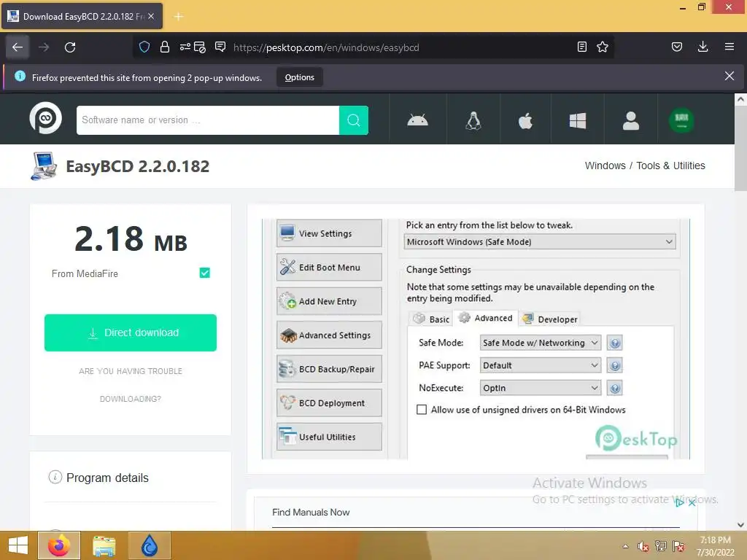Open the Save to Pocket icon
The height and width of the screenshot is (560, 747).
tap(677, 47)
